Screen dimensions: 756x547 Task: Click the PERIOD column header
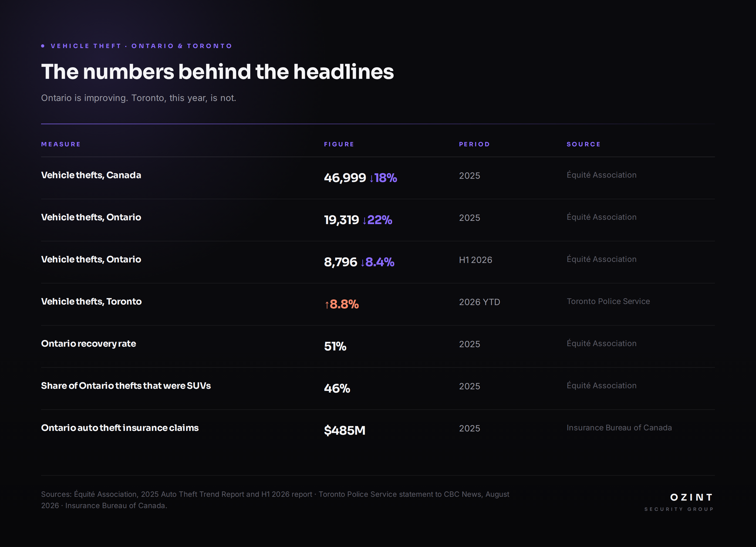pyautogui.click(x=474, y=144)
